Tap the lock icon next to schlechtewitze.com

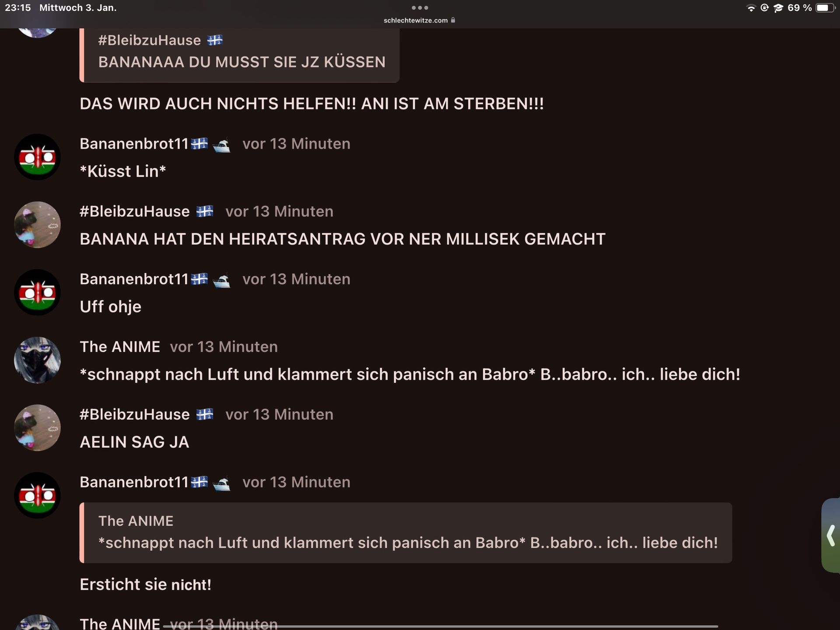point(453,20)
